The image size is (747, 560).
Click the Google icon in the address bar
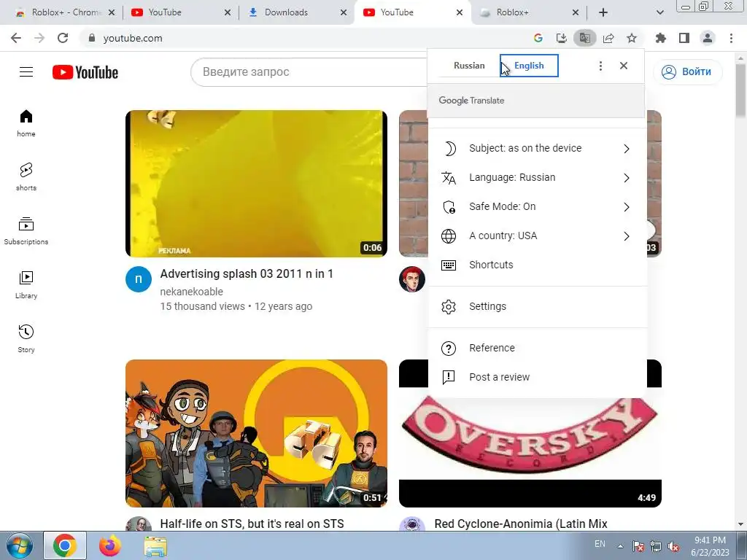coord(538,38)
